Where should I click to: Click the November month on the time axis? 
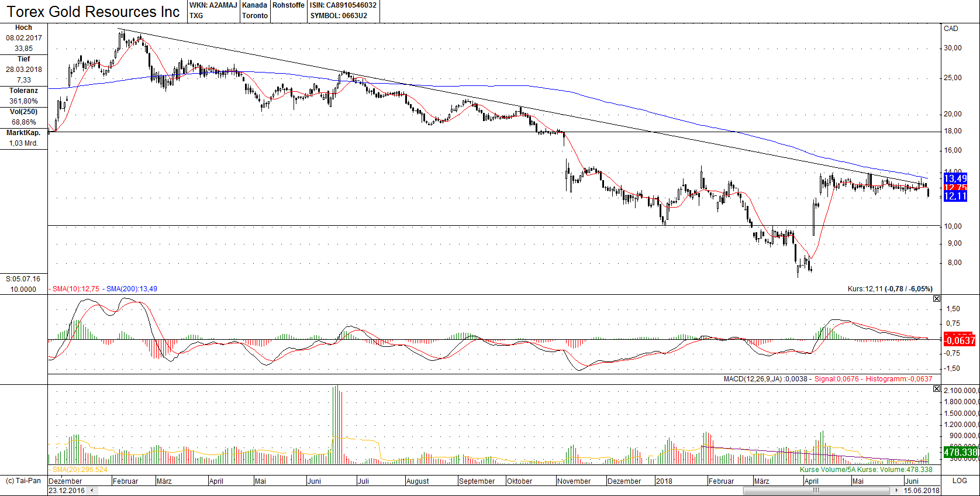(x=574, y=481)
